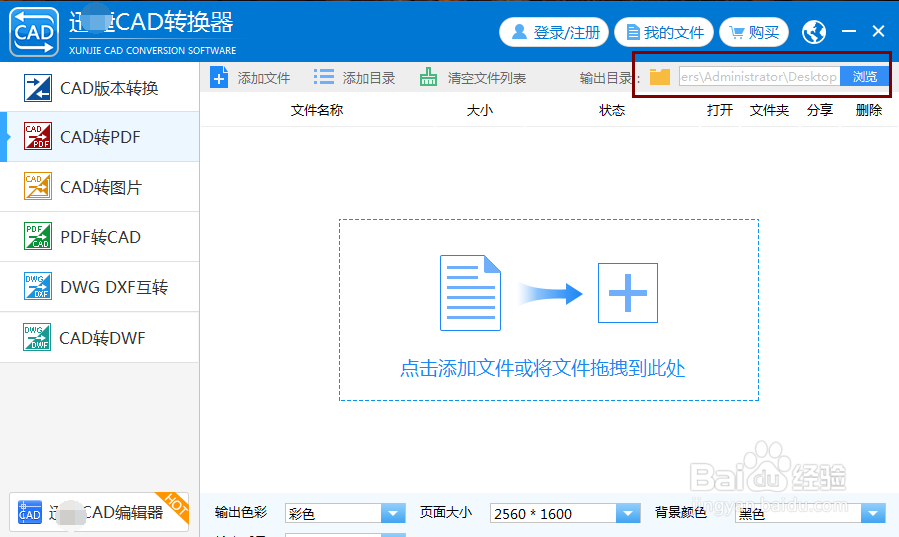Open the 输出色彩 dropdown showing 彩色
Screen dimensions: 899x537
coord(345,513)
